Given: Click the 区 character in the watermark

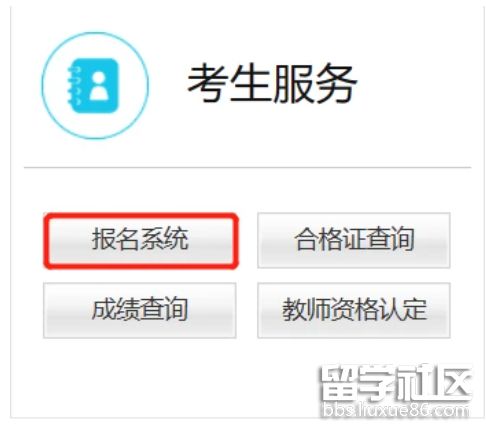Looking at the screenshot, I should point(452,384).
